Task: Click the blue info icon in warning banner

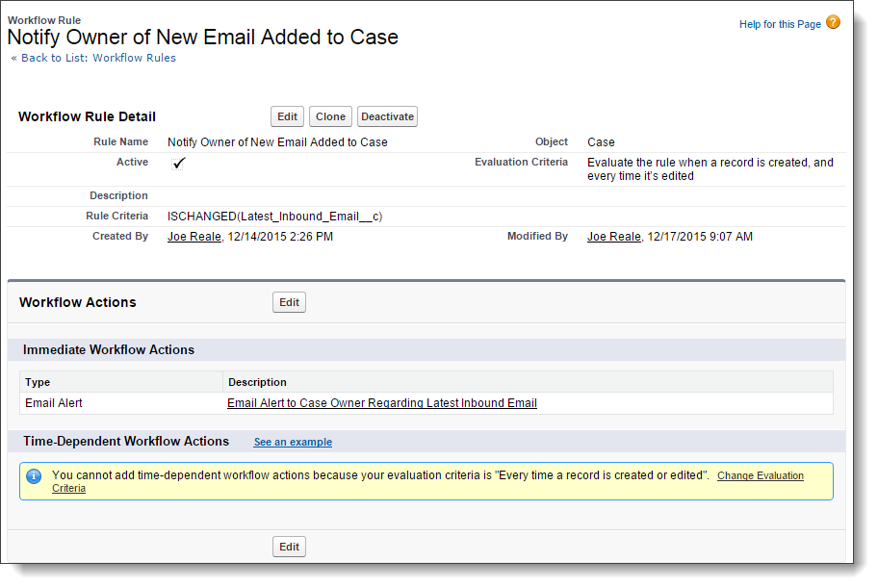Action: pos(34,476)
